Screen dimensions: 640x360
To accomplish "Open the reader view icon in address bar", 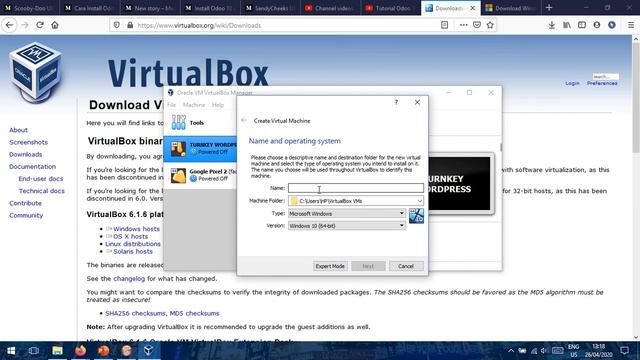I will pyautogui.click(x=444, y=25).
